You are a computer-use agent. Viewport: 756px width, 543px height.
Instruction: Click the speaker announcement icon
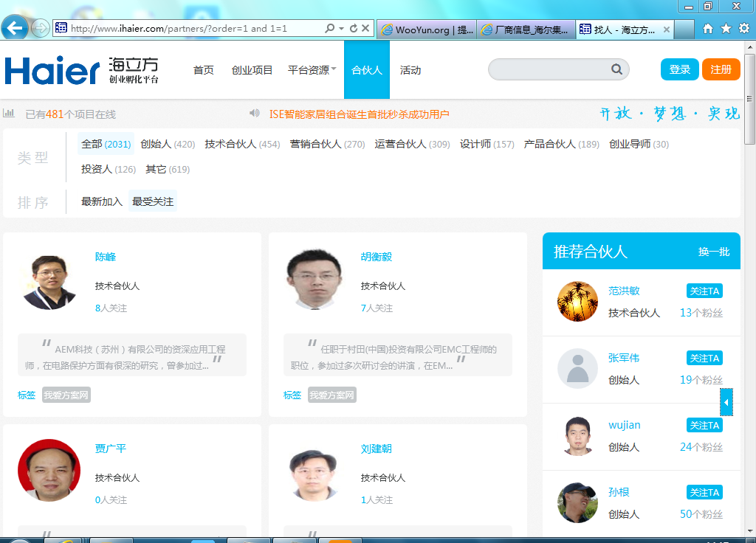click(255, 113)
